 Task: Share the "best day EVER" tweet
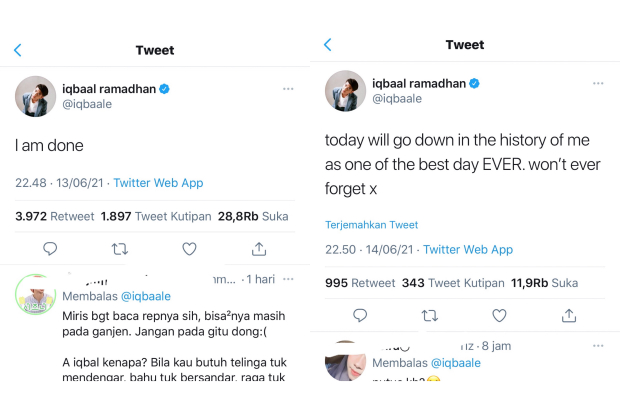tap(569, 316)
